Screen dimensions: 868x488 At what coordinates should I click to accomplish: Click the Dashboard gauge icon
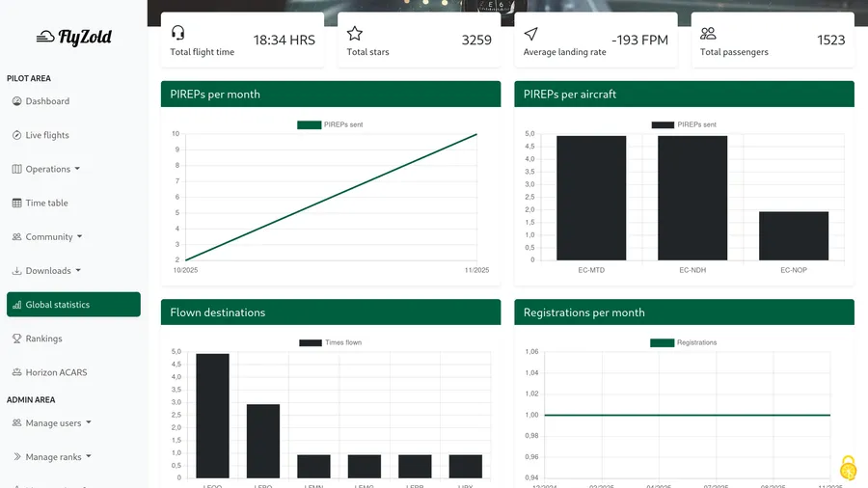point(16,101)
